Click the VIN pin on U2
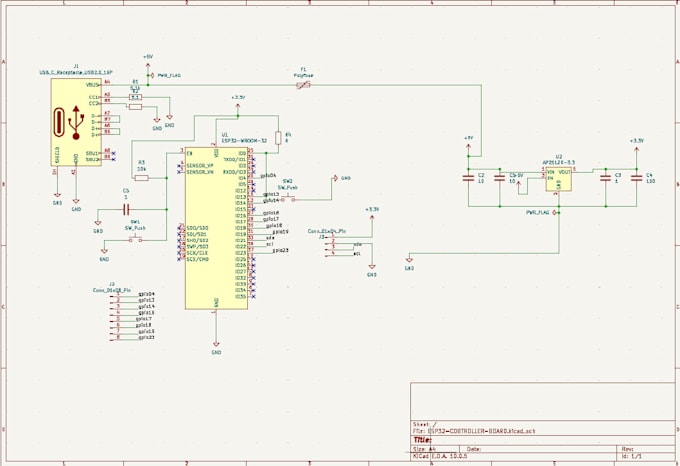Viewport: 680px width, 466px height. (x=551, y=172)
